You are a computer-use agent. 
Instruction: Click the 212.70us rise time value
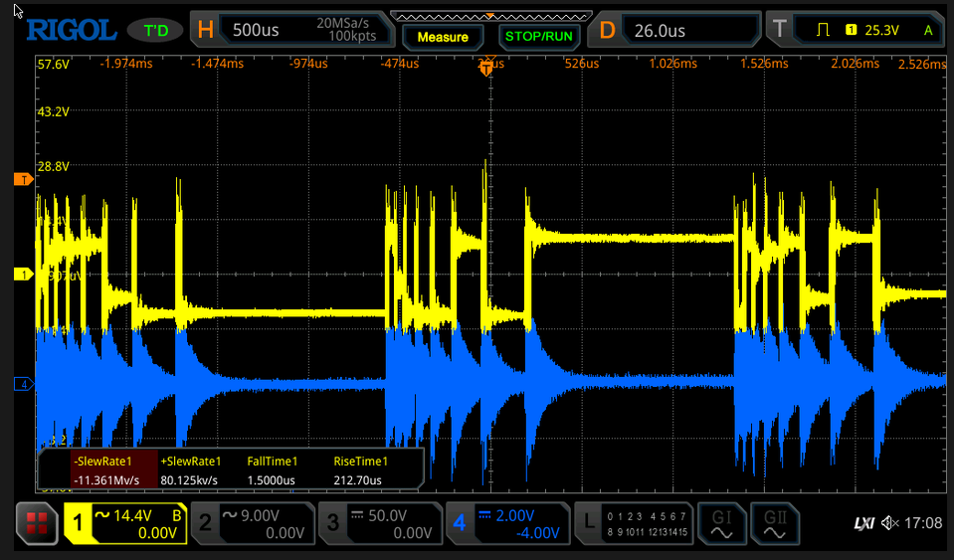(357, 480)
